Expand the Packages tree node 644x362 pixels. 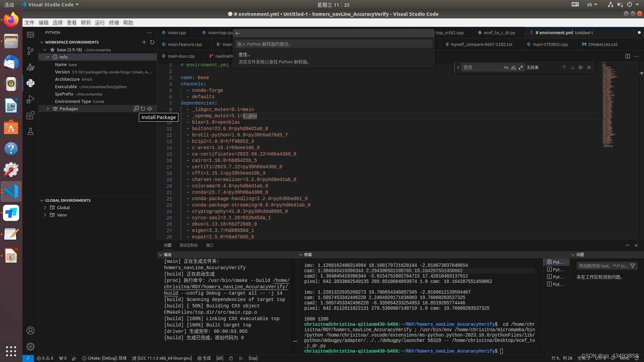(x=48, y=109)
